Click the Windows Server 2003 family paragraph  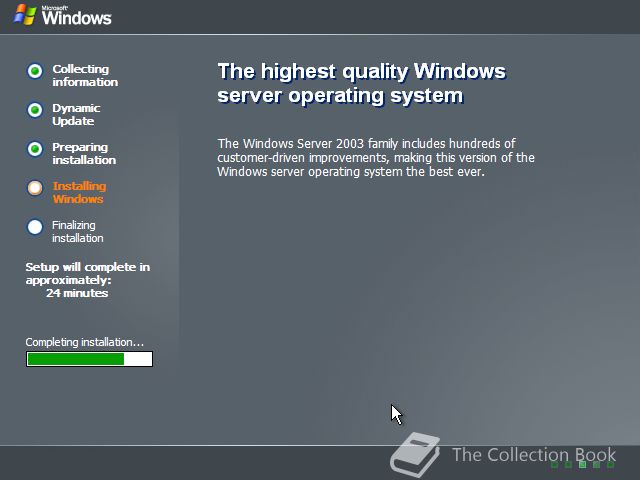(x=376, y=158)
